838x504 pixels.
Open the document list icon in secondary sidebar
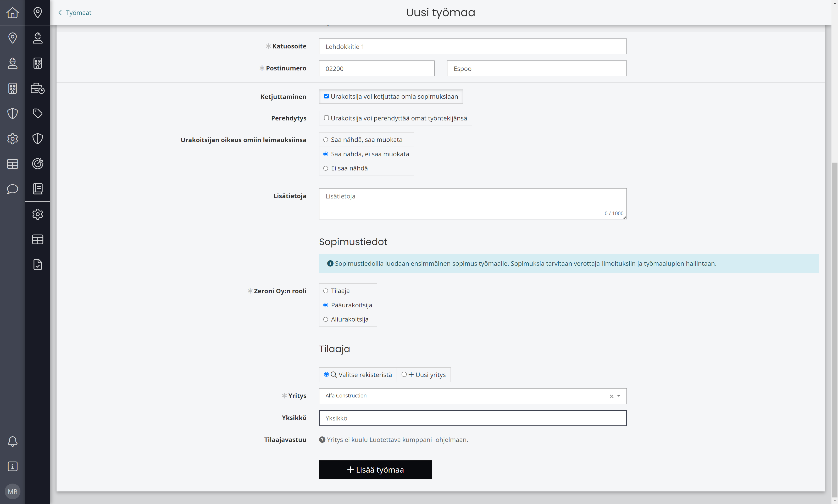click(x=38, y=189)
